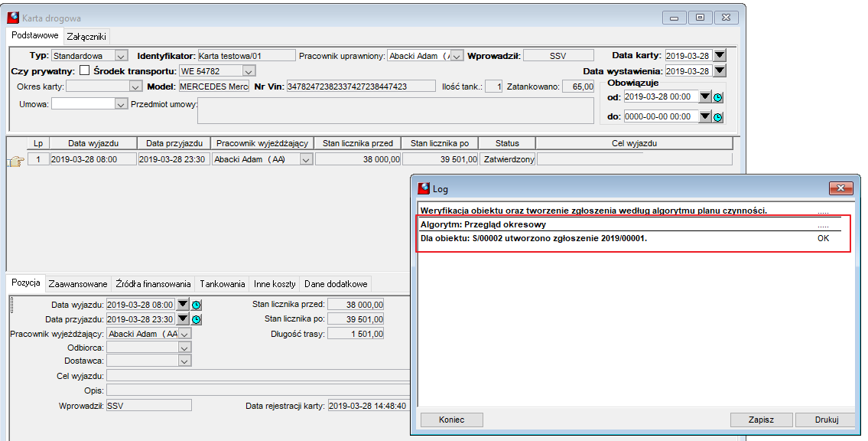
Task: Click the Ilość tank. value field
Action: pyautogui.click(x=494, y=87)
